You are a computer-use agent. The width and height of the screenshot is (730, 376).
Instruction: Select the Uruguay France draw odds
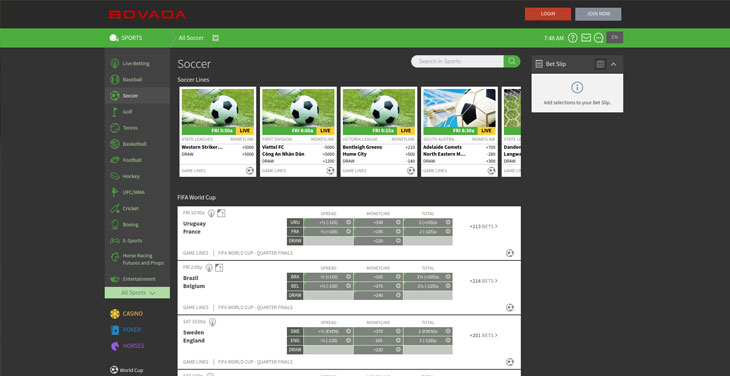[x=378, y=241]
